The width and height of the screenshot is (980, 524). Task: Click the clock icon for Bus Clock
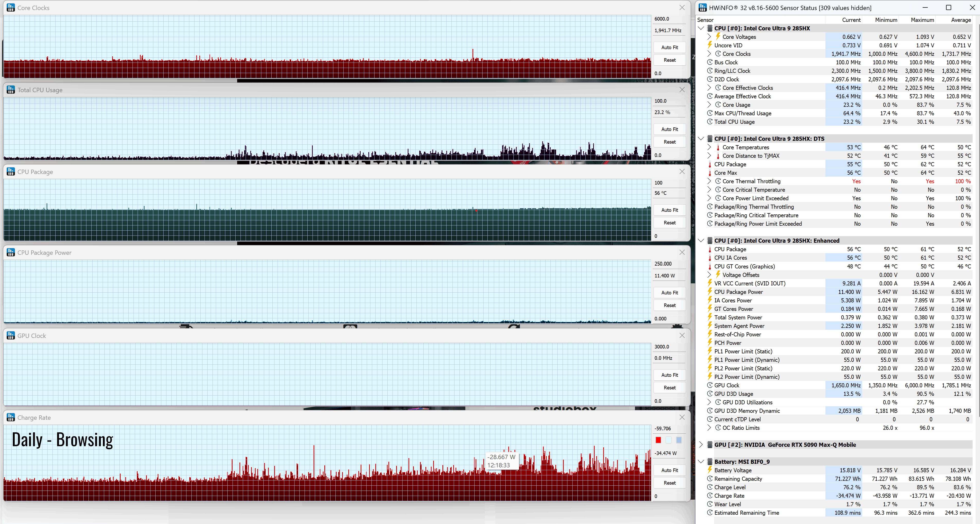click(x=709, y=62)
